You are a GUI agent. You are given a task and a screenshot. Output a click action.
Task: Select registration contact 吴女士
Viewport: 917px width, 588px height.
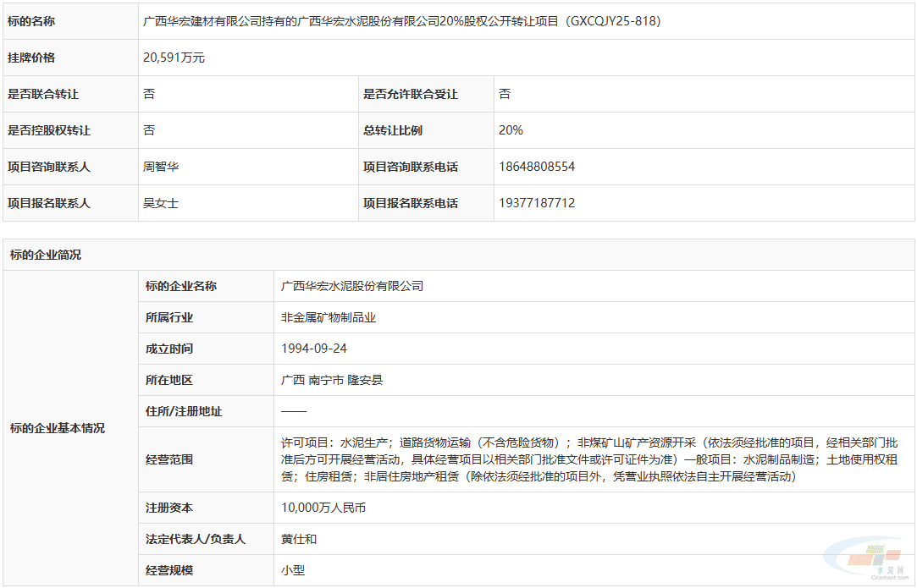click(161, 203)
